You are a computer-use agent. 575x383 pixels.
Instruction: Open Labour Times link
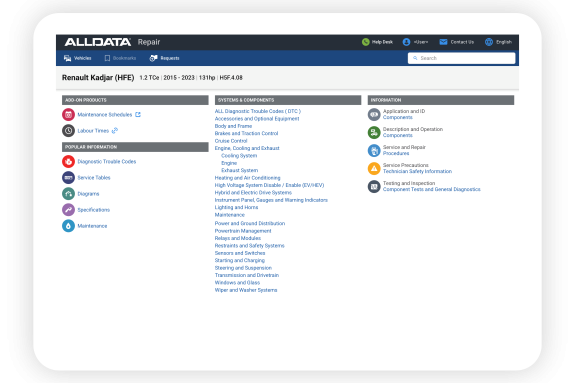(93, 131)
